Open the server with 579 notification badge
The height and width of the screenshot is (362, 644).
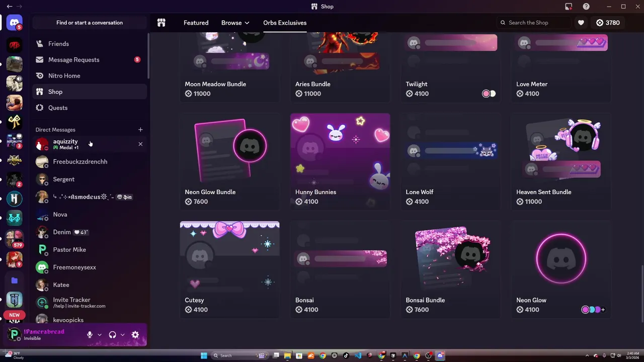[x=15, y=238]
